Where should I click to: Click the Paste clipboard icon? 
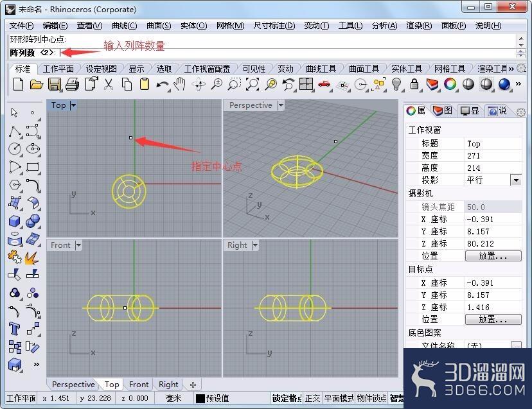[145, 84]
